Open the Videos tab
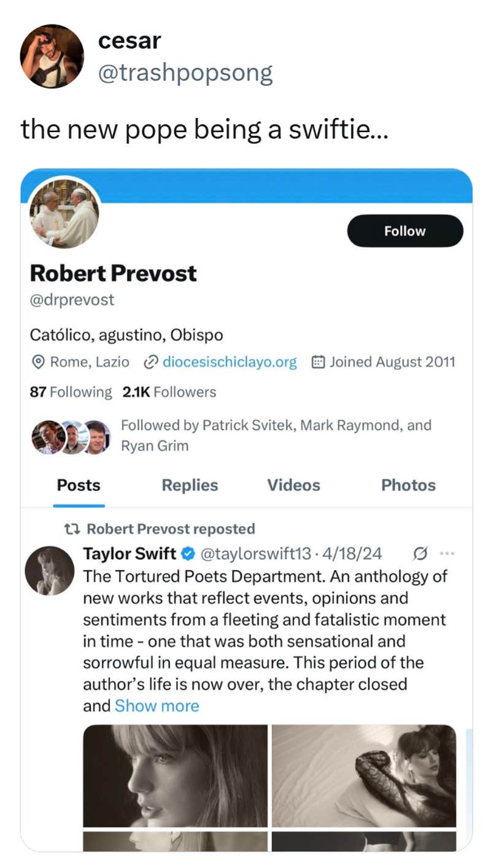Screen dimensions: 491x868 pyautogui.click(x=293, y=485)
